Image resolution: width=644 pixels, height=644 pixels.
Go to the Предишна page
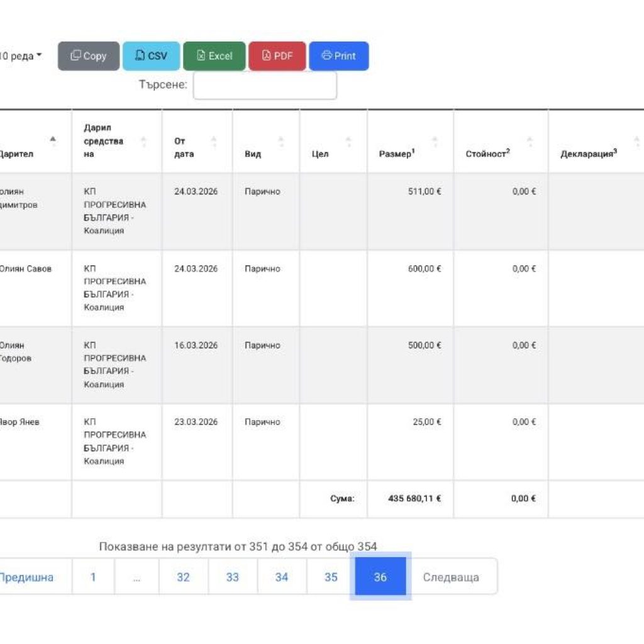[26, 577]
